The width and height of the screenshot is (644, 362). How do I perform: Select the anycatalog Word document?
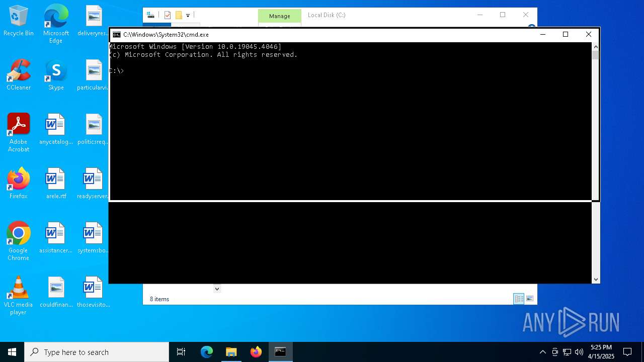click(x=56, y=129)
